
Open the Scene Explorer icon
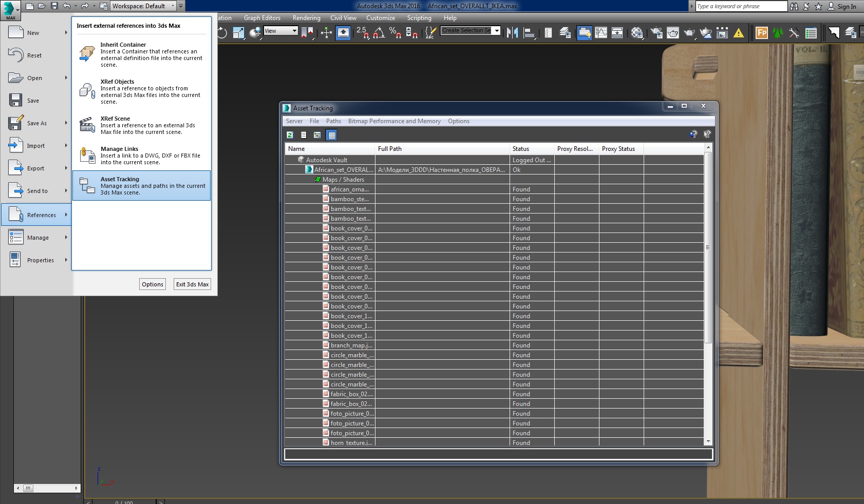coord(548,33)
